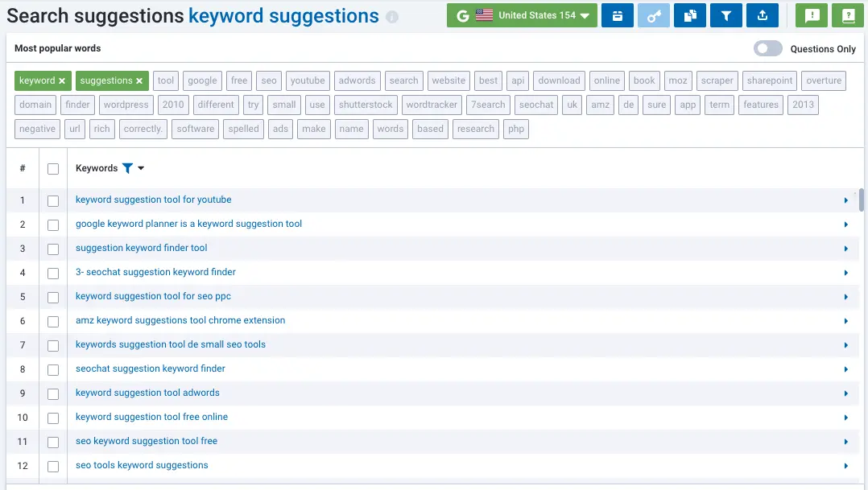Open the keyword suggestions key tool icon
868x490 pixels.
click(654, 15)
